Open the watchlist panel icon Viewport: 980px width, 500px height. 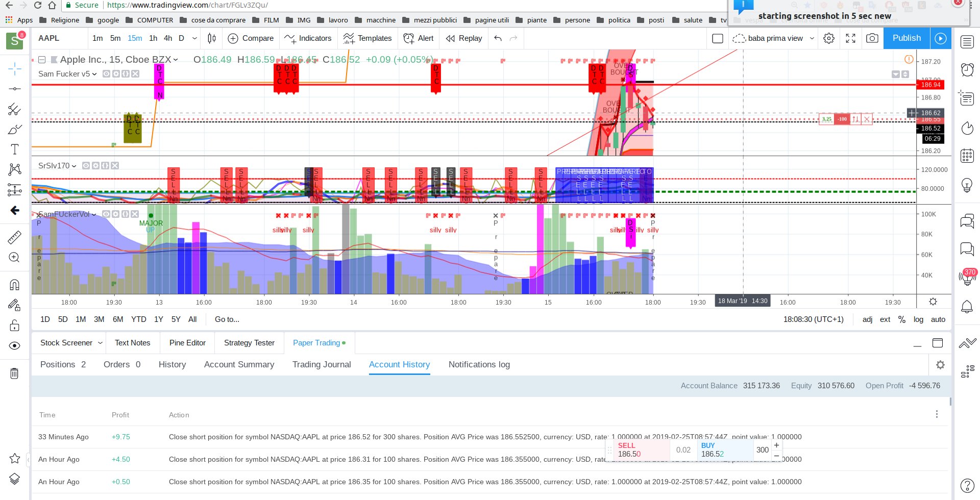967,42
